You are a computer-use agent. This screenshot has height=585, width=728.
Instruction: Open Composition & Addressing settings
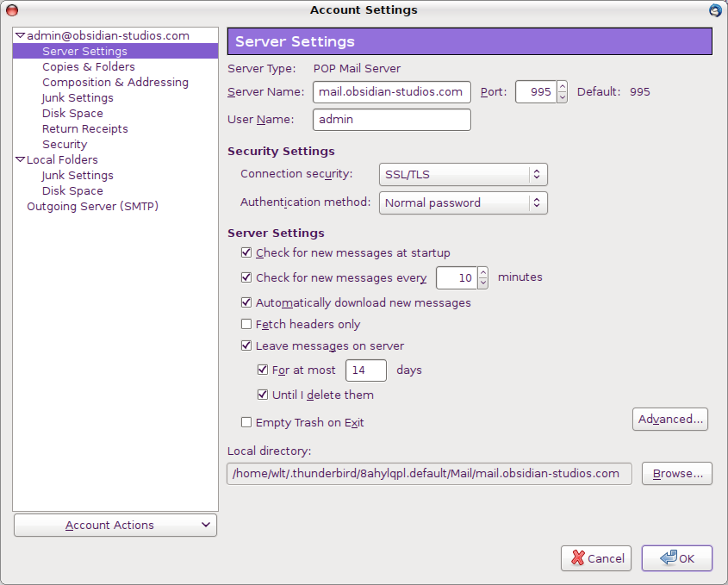coord(115,82)
